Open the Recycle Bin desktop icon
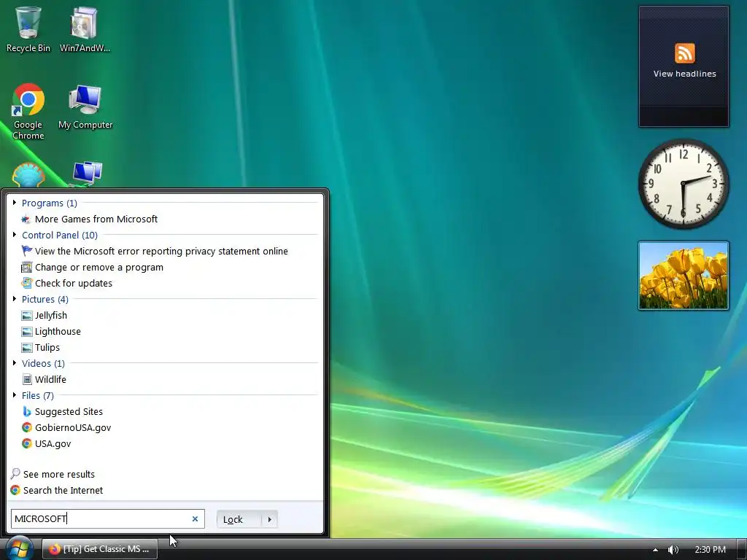Viewport: 747px width, 560px height. coord(28,29)
